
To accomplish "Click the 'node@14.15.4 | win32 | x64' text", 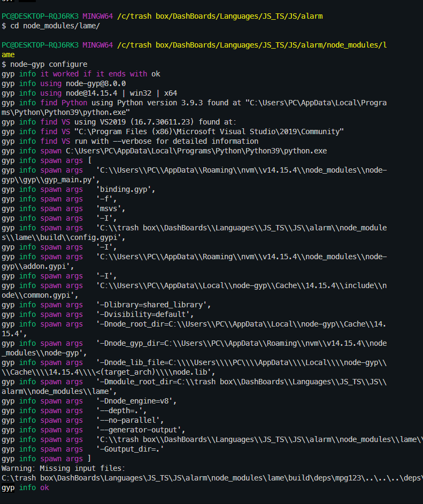I will click(x=121, y=93).
